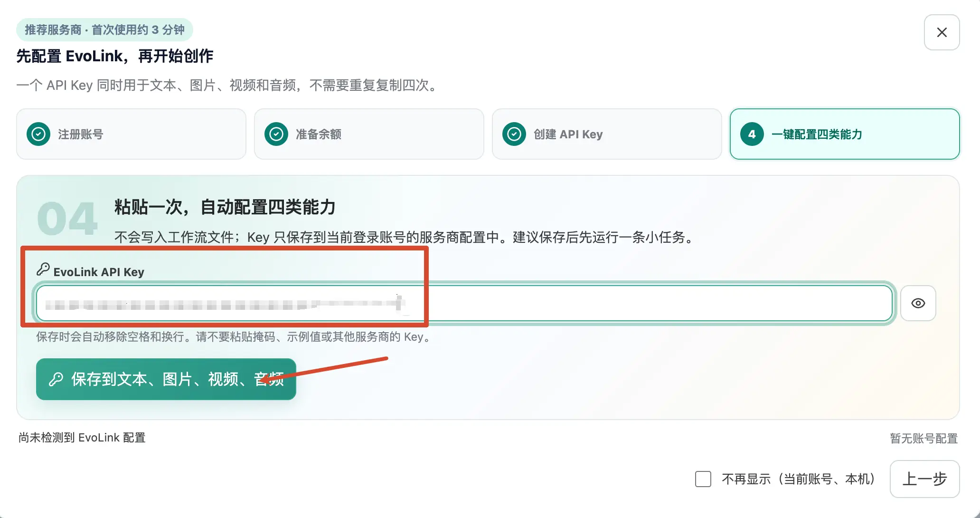Screen dimensions: 980x518
Task: Click the EvoLink API Key field label
Action: click(x=99, y=272)
